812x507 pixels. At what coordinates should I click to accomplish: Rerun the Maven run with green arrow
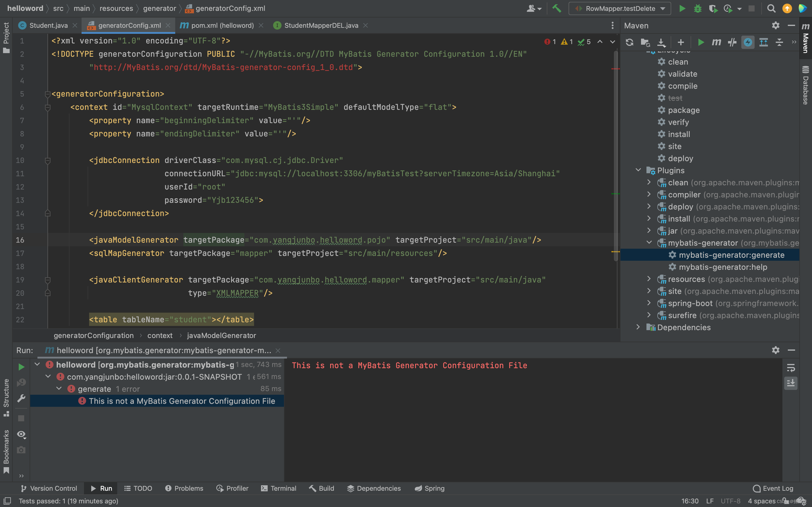pyautogui.click(x=21, y=367)
